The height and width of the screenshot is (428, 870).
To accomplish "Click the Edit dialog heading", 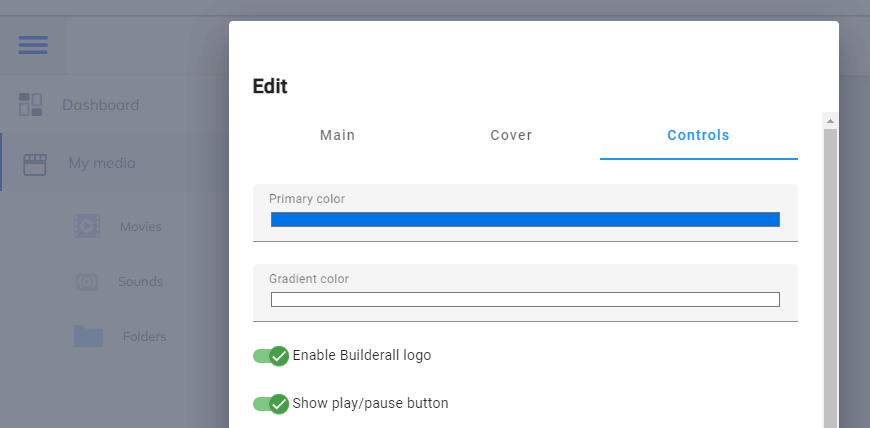I will (x=270, y=87).
